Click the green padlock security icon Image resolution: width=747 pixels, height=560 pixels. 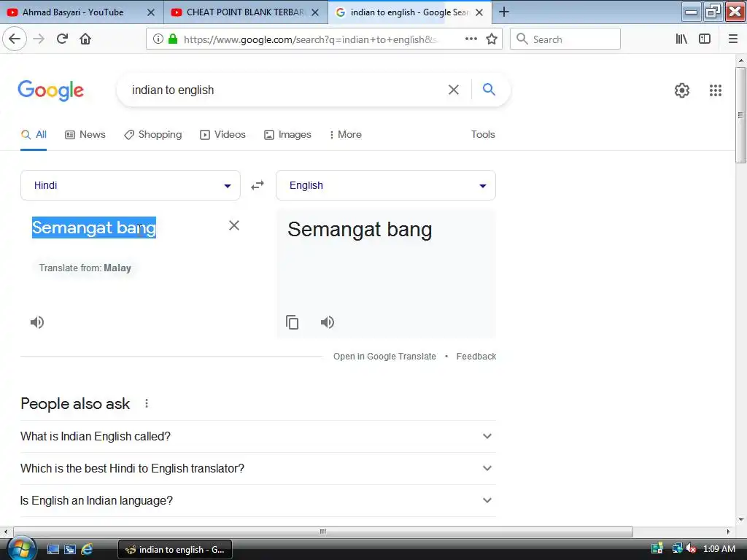coord(173,39)
